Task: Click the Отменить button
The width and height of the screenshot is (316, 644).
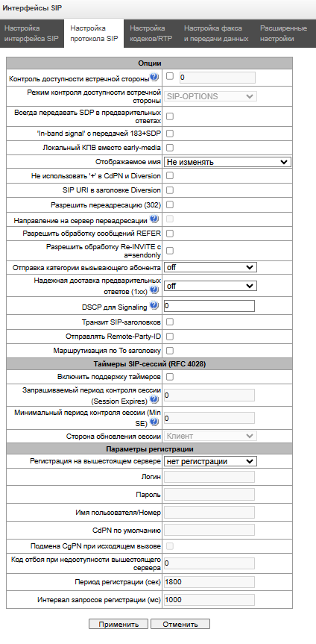Action: pyautogui.click(x=180, y=625)
